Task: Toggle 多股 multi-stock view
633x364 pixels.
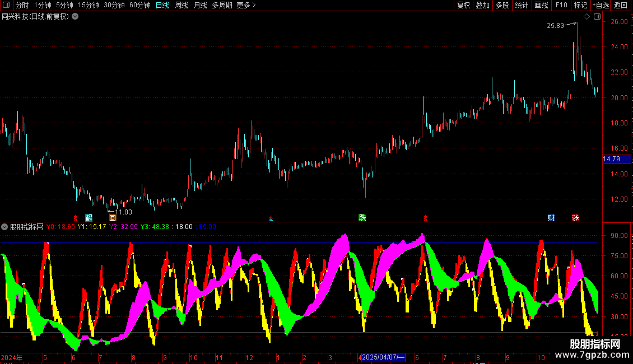Action: pos(502,5)
